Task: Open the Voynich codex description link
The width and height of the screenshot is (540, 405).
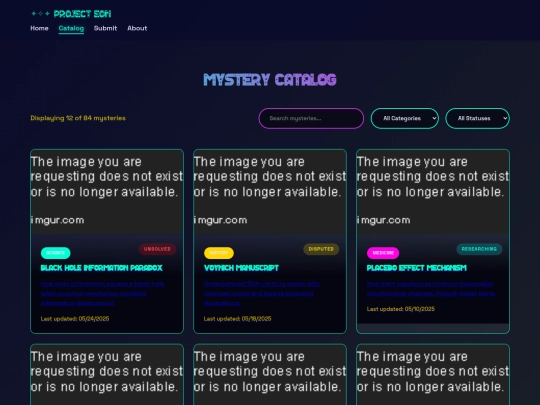Action: click(x=262, y=293)
